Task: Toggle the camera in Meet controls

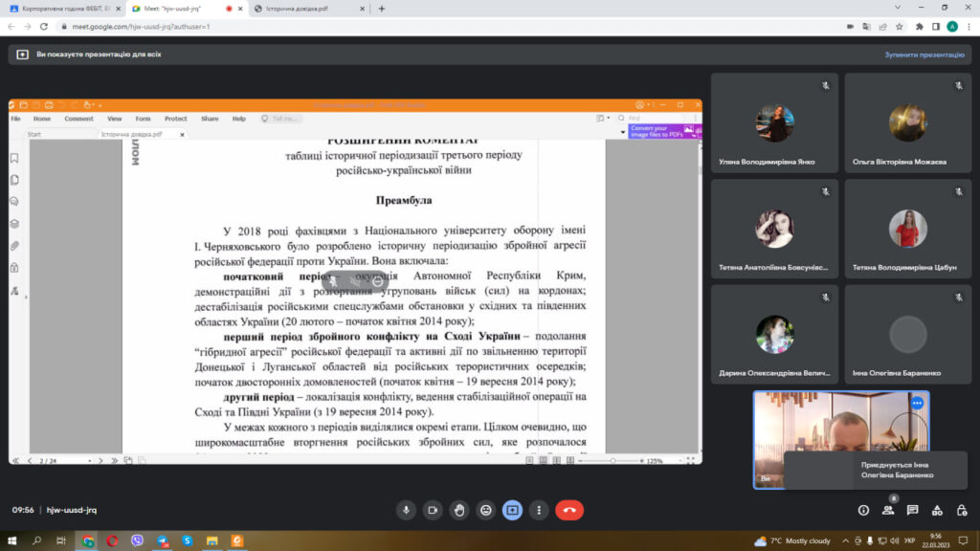Action: pyautogui.click(x=433, y=510)
